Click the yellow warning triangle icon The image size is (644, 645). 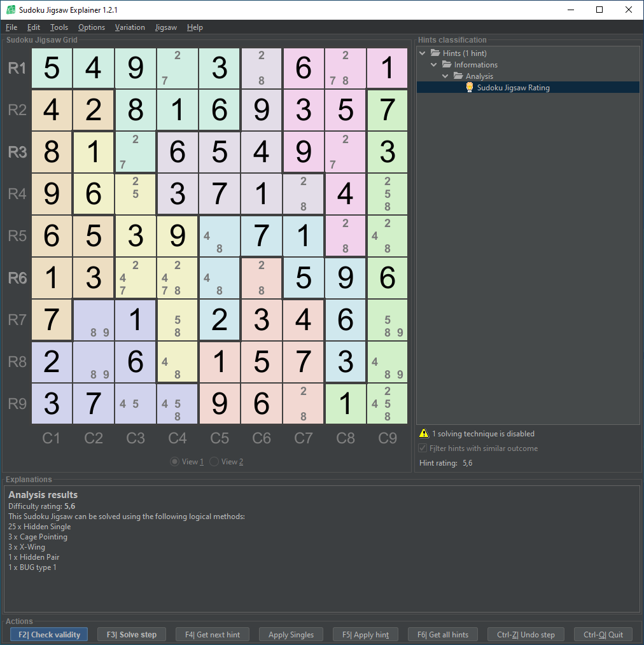(x=424, y=433)
